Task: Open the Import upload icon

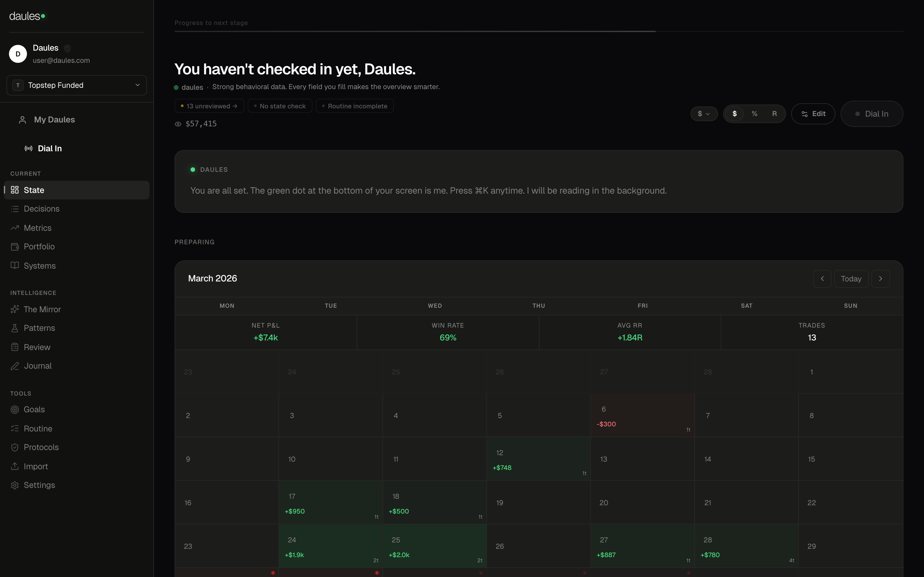Action: pos(14,466)
